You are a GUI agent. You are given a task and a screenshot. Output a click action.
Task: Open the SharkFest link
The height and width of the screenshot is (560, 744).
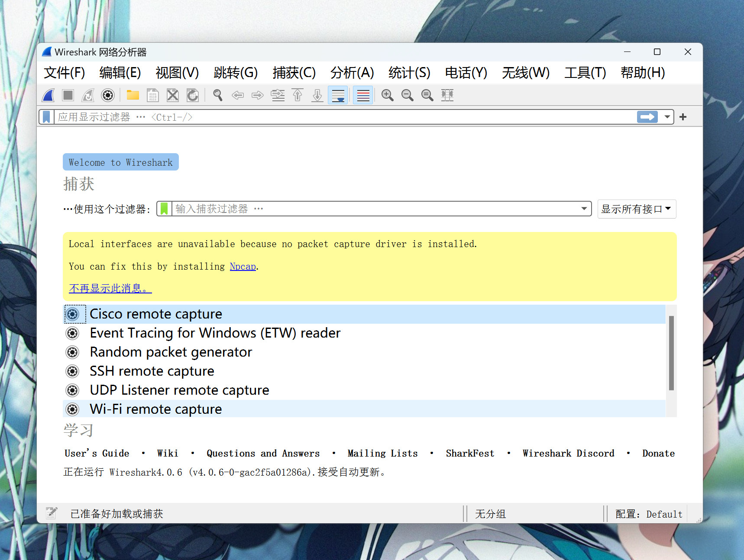click(470, 453)
